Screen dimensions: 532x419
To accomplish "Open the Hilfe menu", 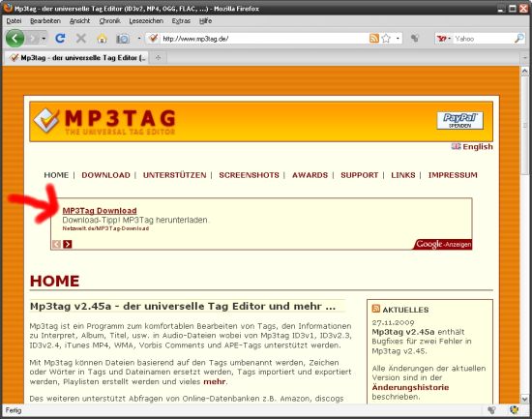I will pyautogui.click(x=206, y=21).
